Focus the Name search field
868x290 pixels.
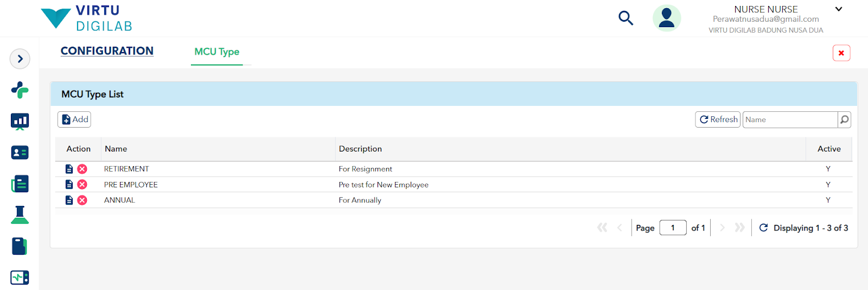790,119
